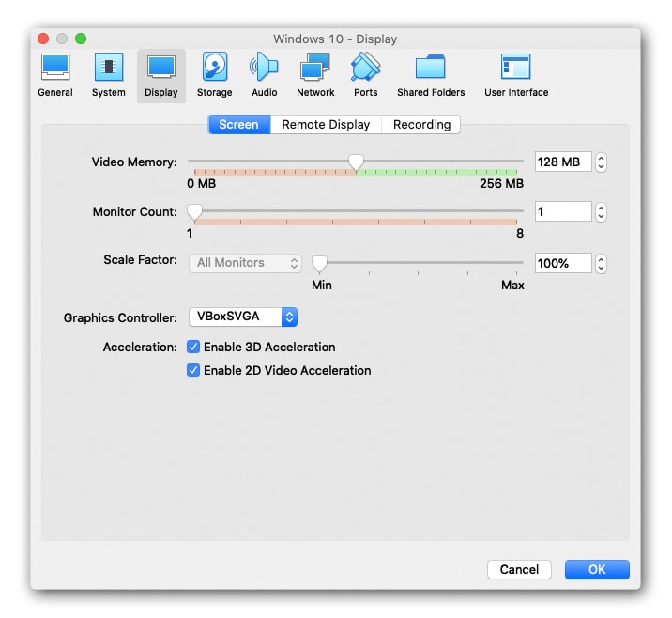
Task: Open the General settings section
Action: pos(55,75)
